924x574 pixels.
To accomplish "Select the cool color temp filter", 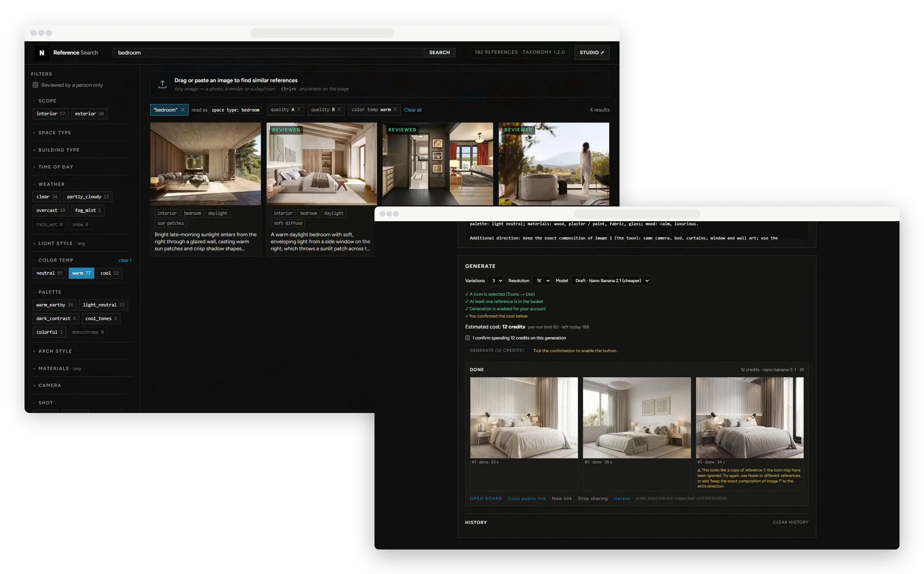I will click(x=109, y=273).
